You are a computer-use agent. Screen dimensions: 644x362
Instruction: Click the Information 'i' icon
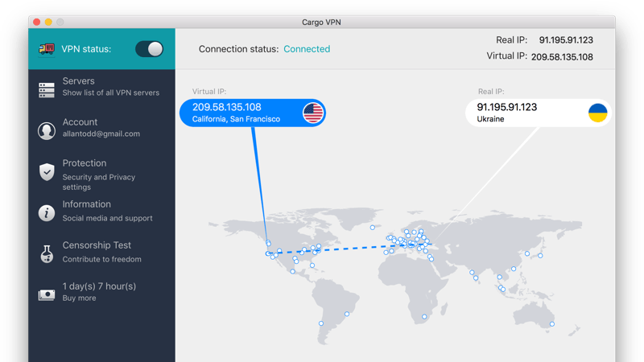47,213
